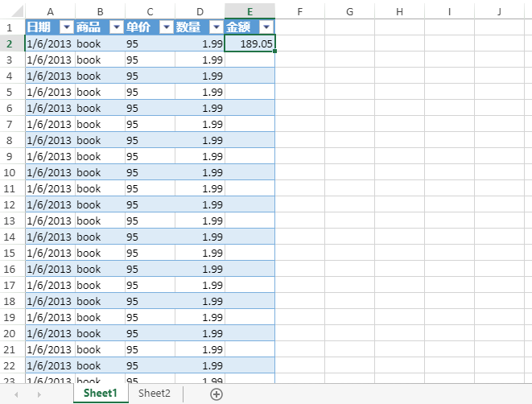Select the 95 cell in row 13
The width and height of the screenshot is (532, 404).
(150, 221)
